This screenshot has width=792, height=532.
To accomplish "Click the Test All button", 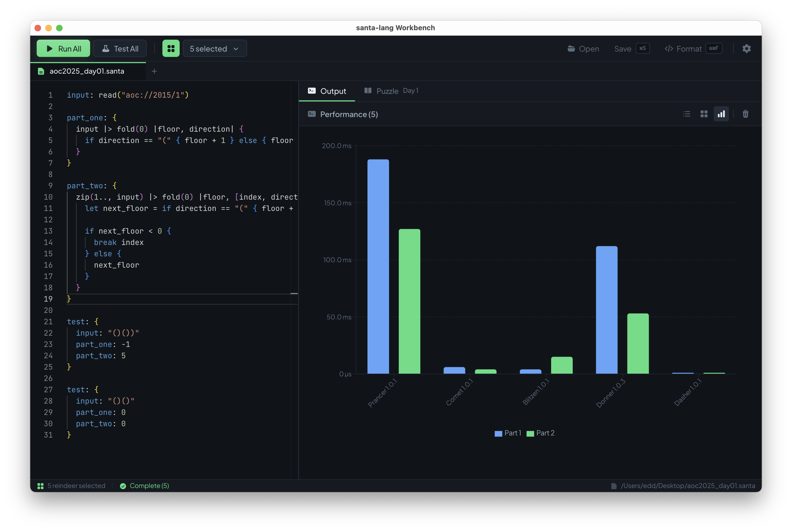I will 120,49.
